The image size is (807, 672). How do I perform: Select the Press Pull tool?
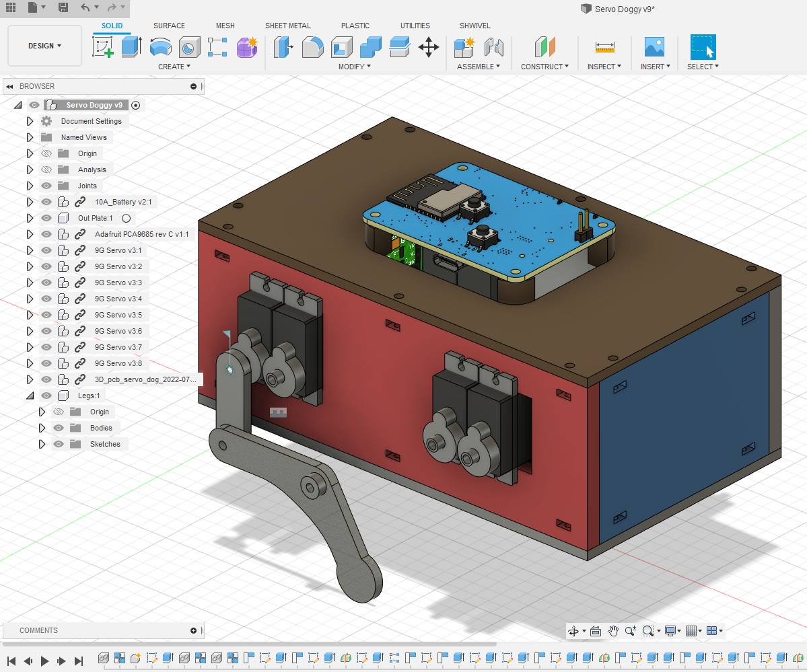coord(283,47)
